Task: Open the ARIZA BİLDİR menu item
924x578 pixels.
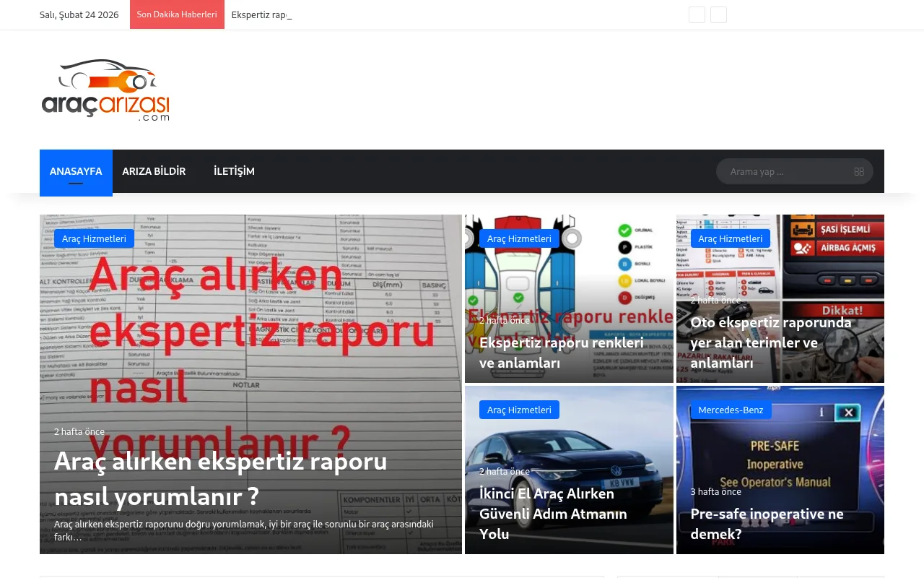Action: pos(154,171)
